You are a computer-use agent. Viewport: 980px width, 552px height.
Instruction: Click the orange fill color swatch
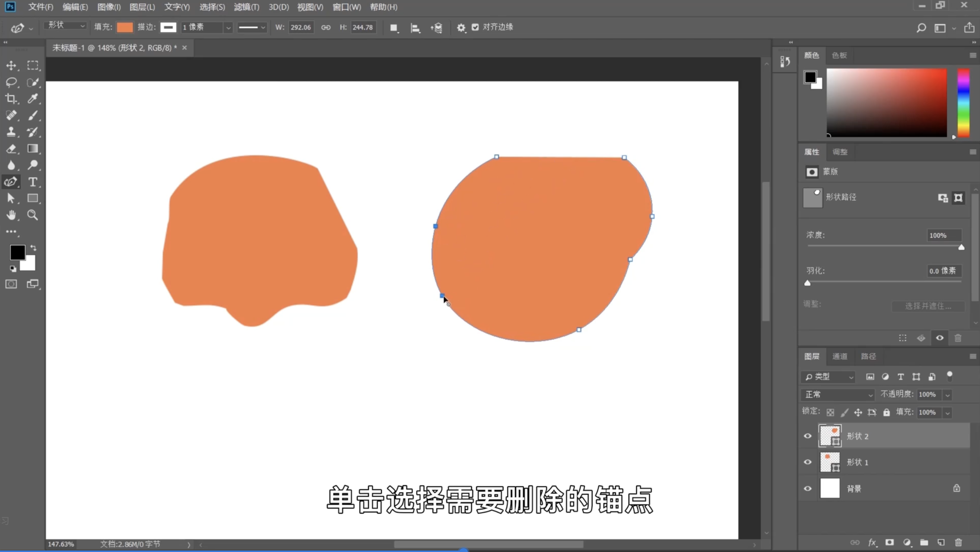click(124, 27)
